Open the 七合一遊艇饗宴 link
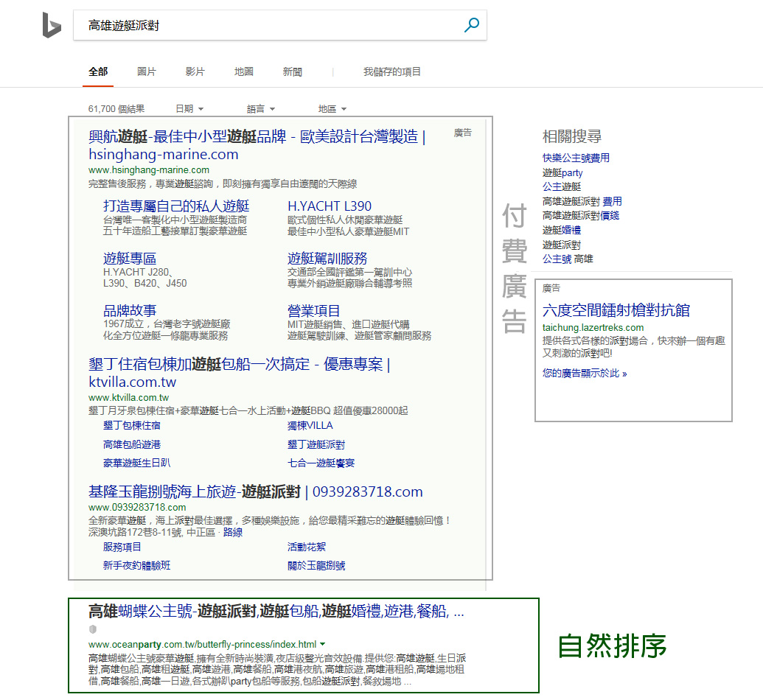The image size is (763, 700). click(321, 463)
